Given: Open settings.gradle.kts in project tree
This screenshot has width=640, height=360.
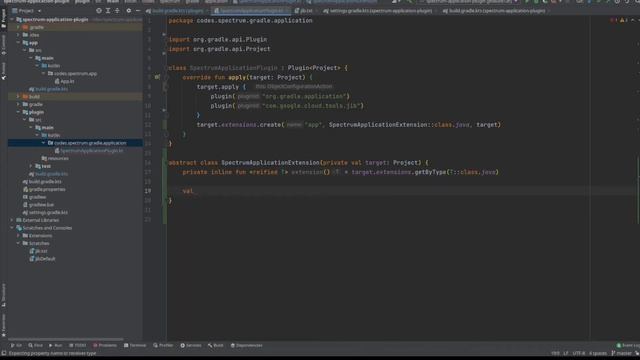Looking at the screenshot, I should (x=45, y=212).
